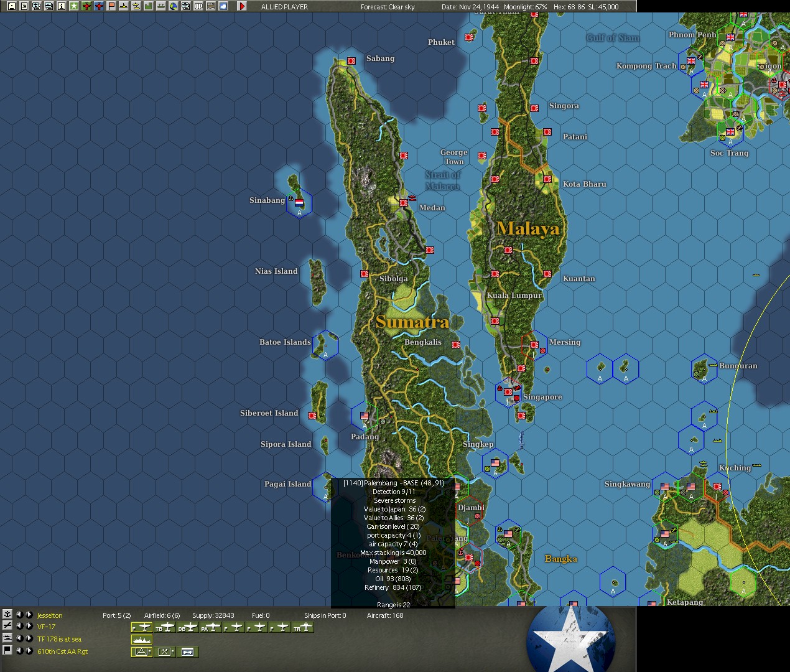
Task: Go to previous land unit before 610th Cst
Action: pyautogui.click(x=19, y=651)
